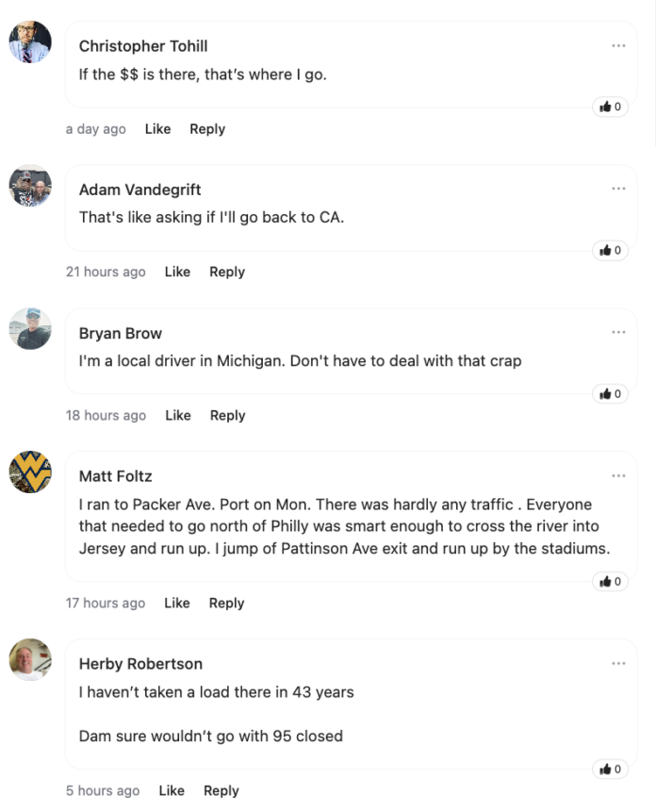The image size is (656, 812).
Task: Open options menu on Christopher Tohill's comment
Action: click(618, 45)
